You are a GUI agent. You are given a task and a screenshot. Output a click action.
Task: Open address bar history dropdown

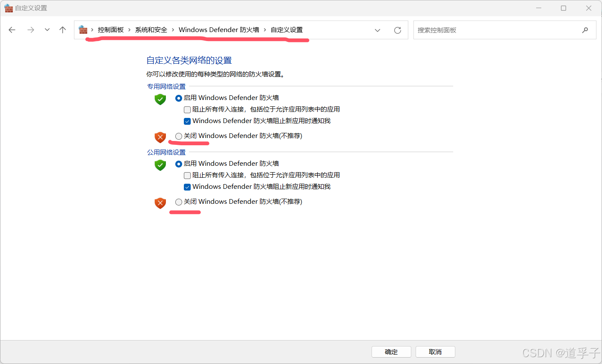tap(378, 30)
